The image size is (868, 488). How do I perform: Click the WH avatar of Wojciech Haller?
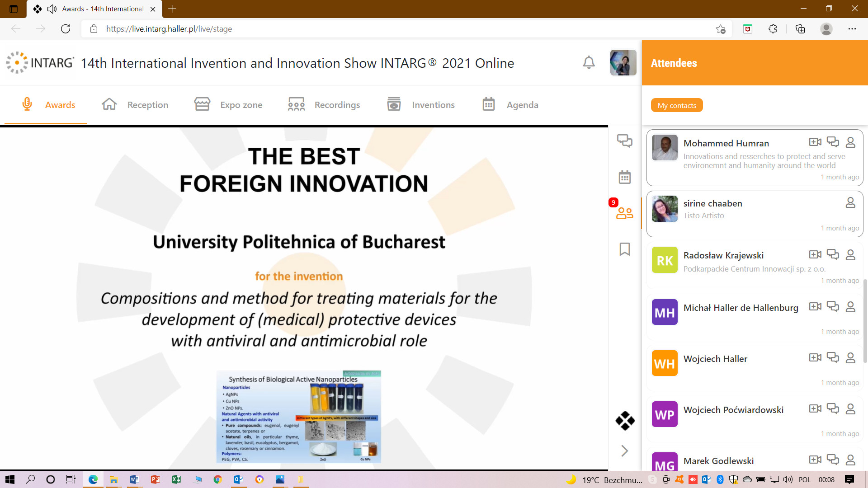click(665, 363)
